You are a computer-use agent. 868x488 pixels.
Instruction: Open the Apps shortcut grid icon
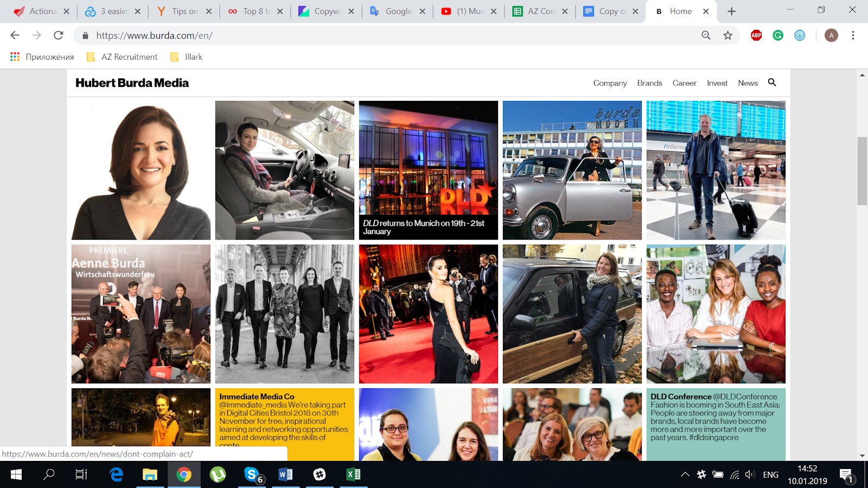click(15, 56)
